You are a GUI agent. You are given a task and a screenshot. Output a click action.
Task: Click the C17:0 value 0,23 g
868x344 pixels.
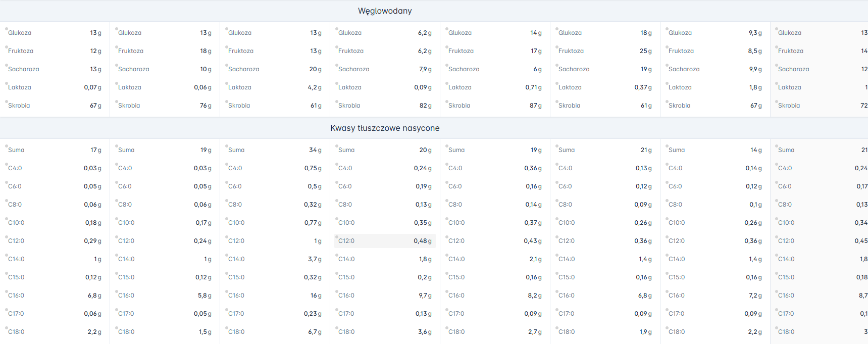point(312,314)
